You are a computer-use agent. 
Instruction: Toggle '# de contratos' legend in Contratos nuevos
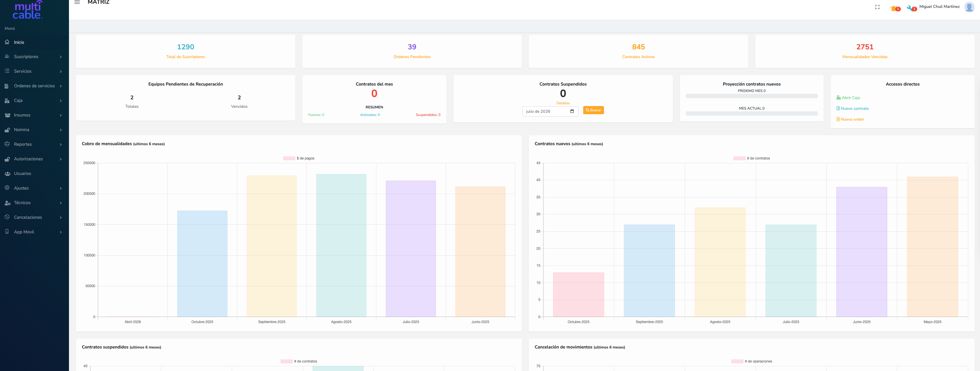pyautogui.click(x=751, y=158)
